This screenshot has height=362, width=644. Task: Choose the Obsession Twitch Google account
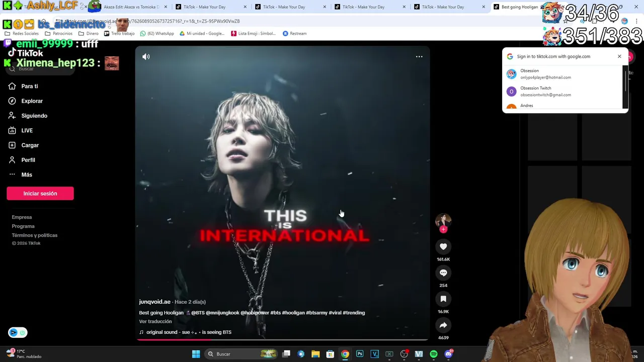pos(563,92)
